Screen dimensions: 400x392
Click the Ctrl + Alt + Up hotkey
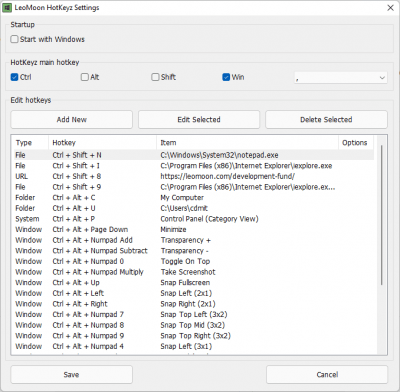76,283
